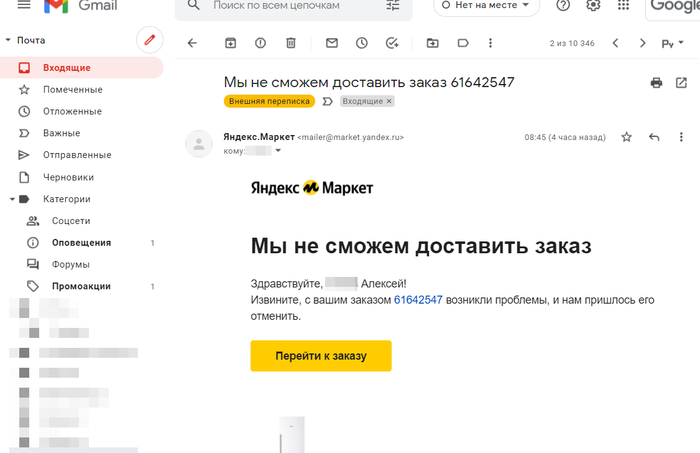Open the order link 61642547 in body
This screenshot has width=700, height=453.
(418, 300)
